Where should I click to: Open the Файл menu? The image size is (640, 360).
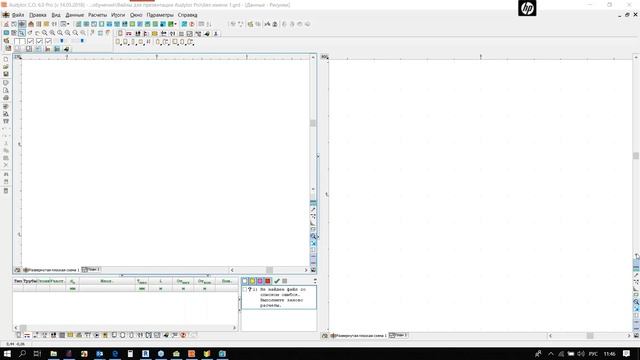(18, 15)
